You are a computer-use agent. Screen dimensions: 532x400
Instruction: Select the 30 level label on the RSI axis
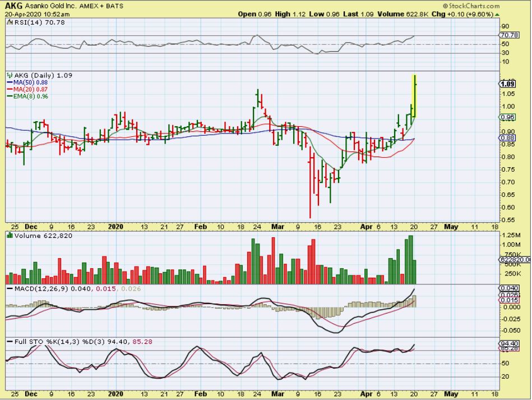(506, 53)
